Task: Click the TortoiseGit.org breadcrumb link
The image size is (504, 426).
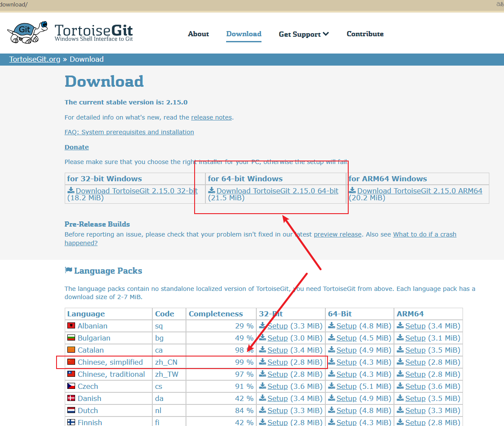Action: (x=35, y=59)
